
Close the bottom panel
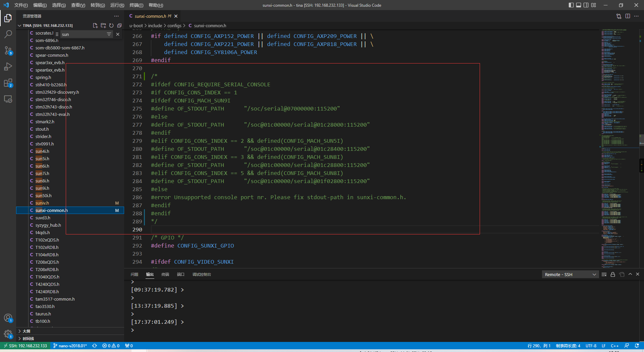tap(638, 274)
